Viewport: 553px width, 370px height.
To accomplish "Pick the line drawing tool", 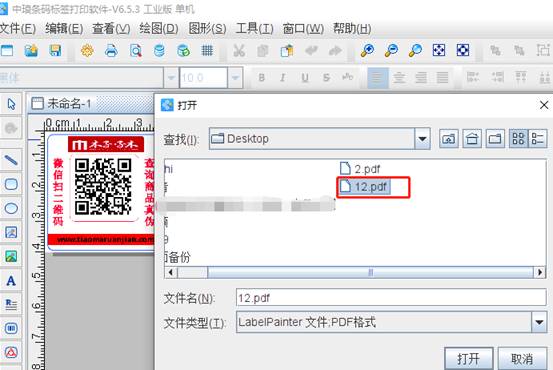I will coord(11,160).
